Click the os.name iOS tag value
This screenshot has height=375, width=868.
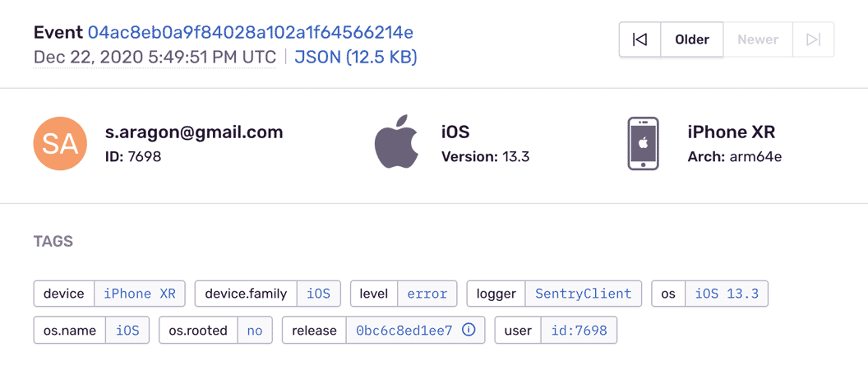tap(127, 331)
